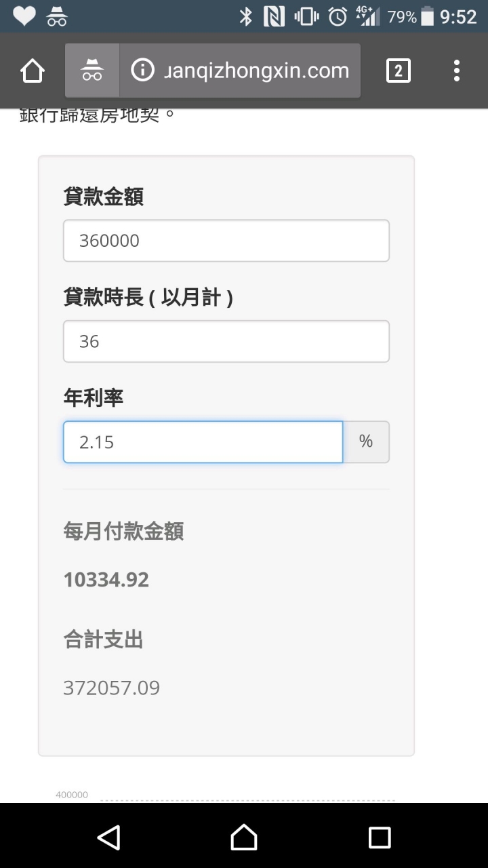Tap the NFC icon in status bar
488x868 pixels.
[x=274, y=16]
